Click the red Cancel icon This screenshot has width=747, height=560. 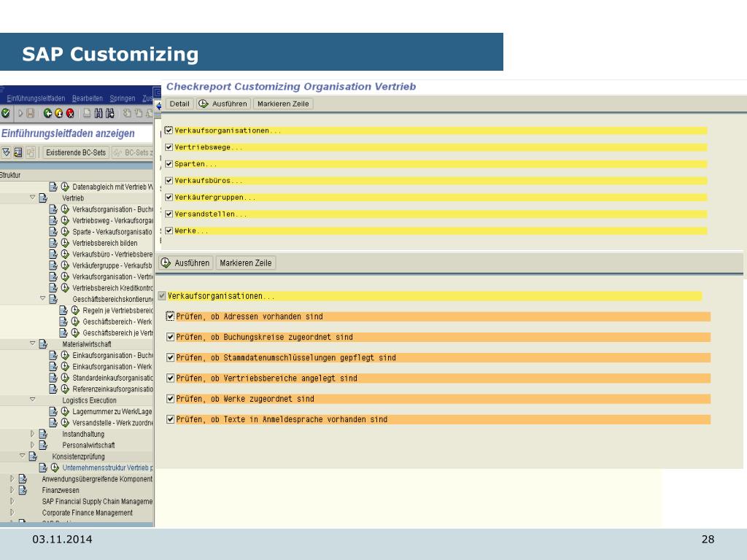[x=70, y=113]
